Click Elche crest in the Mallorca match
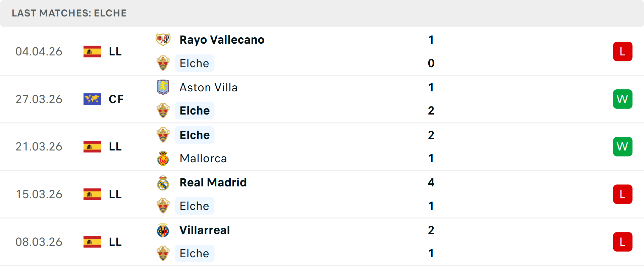 (x=163, y=135)
